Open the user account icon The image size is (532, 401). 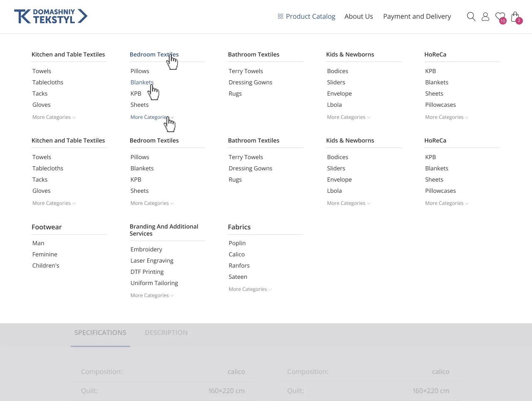[485, 17]
